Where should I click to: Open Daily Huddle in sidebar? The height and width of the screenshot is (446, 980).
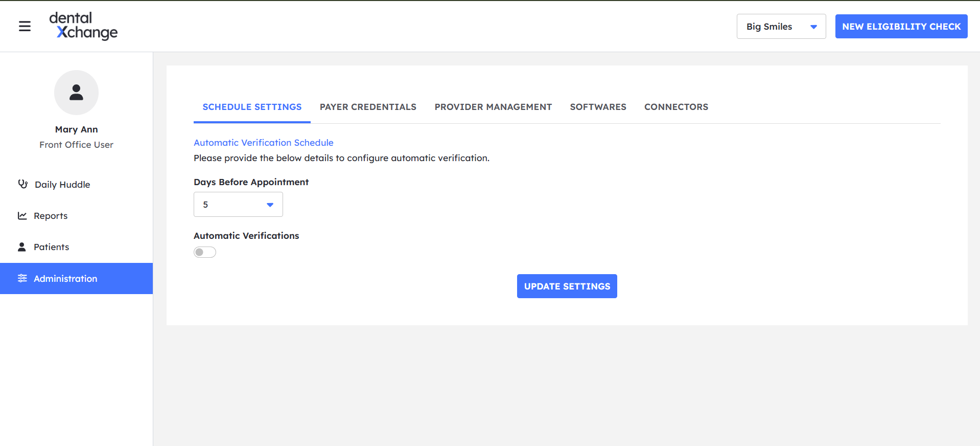(77, 185)
